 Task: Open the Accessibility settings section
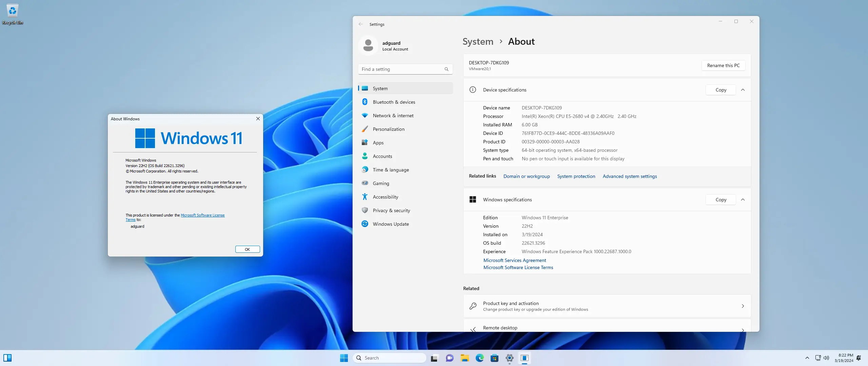(x=386, y=197)
